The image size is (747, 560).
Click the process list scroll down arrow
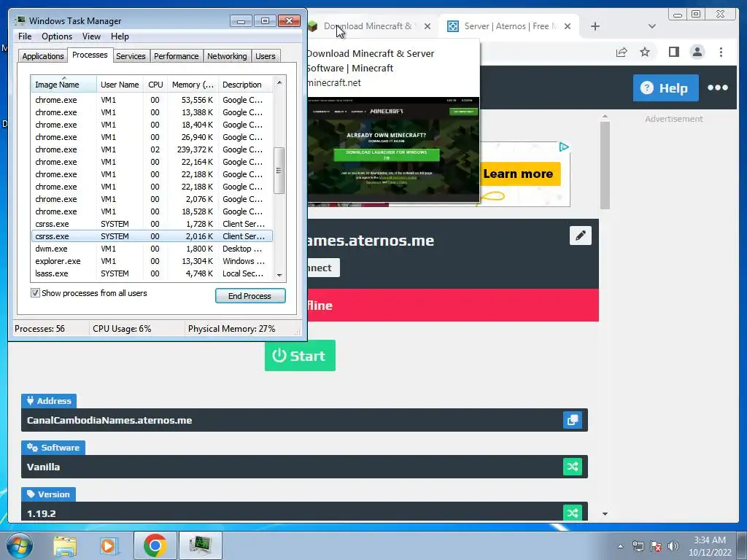[279, 275]
